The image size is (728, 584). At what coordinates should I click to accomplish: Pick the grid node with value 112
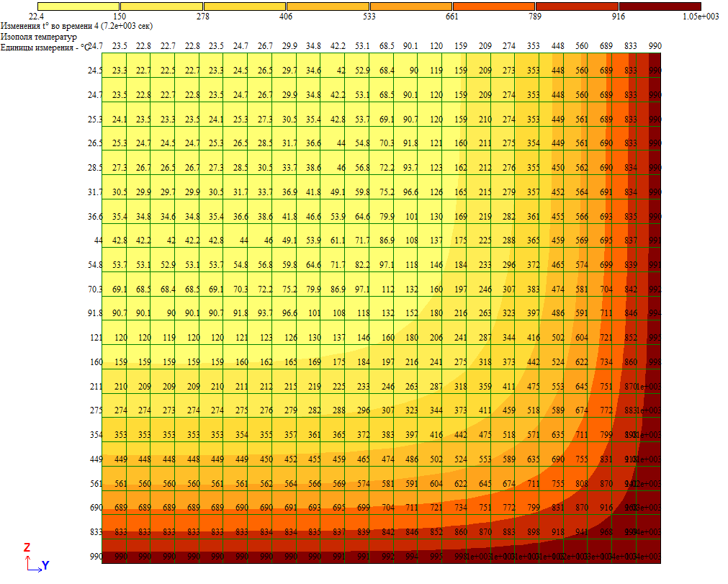click(x=387, y=290)
